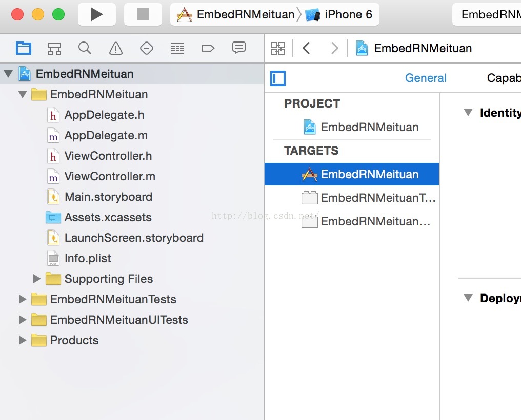
Task: Select the last truncated EmbedRNMeituan... target
Action: coord(366,221)
